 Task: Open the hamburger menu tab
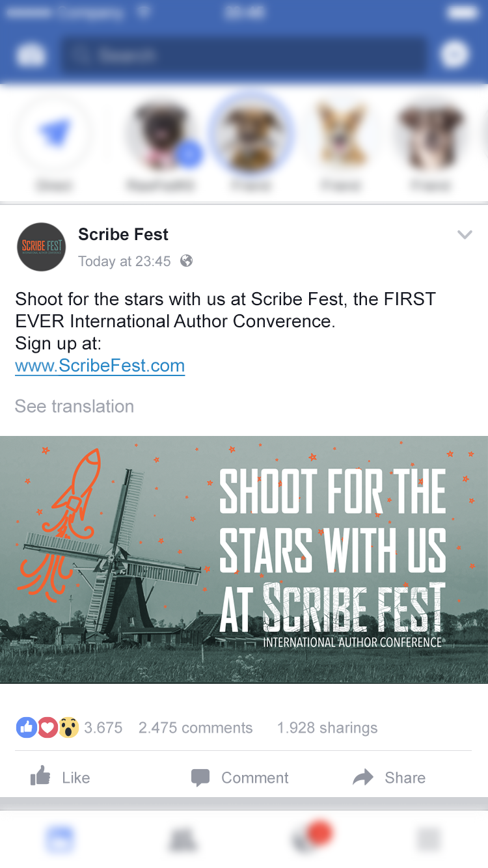(x=429, y=840)
